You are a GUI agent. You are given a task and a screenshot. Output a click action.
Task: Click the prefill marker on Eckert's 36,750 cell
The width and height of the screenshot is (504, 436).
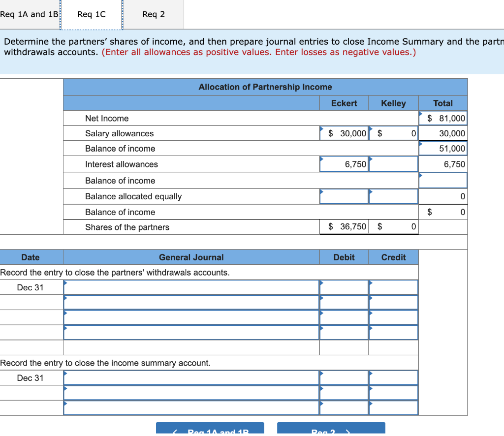pyautogui.click(x=321, y=222)
